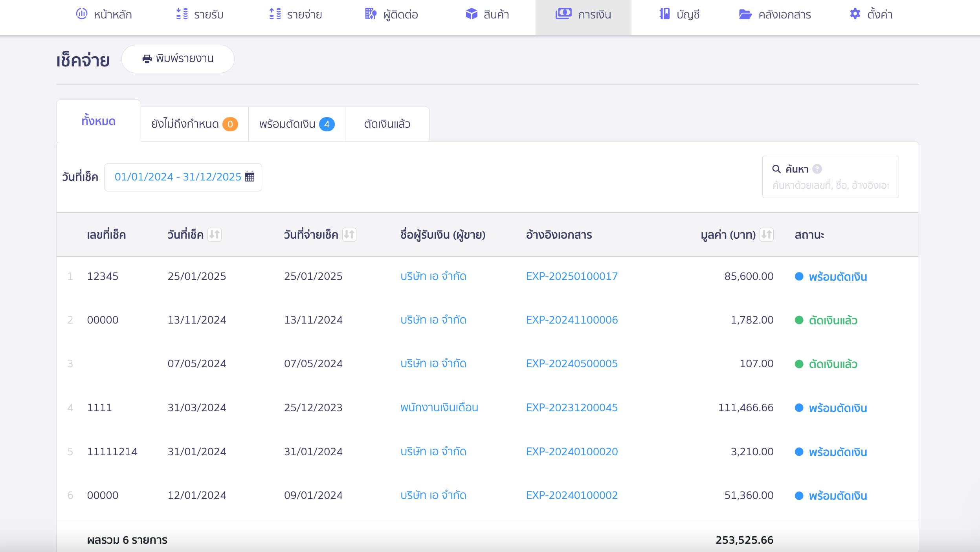This screenshot has width=980, height=552.
Task: Click the ผู้ติดต่อ contacts icon
Action: 370,14
